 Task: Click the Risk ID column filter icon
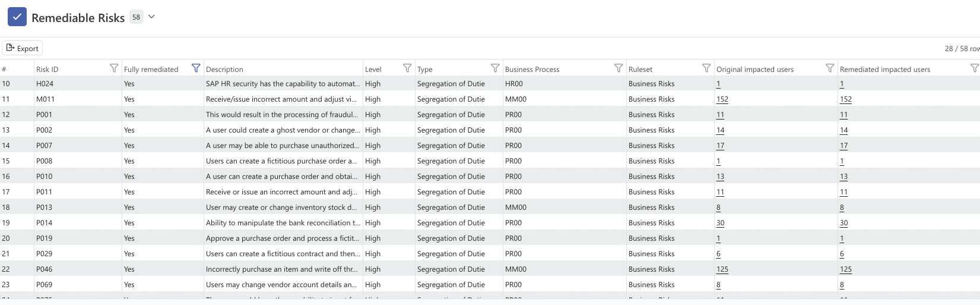[x=114, y=68]
